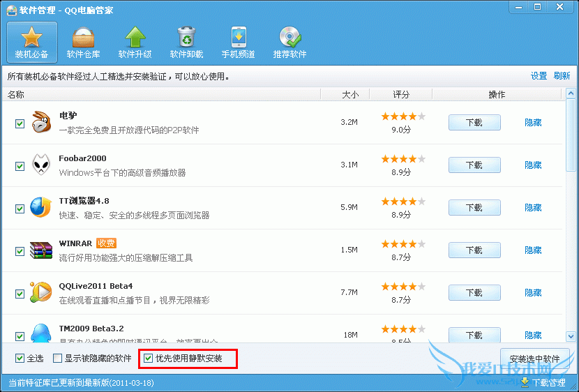Uncheck the 电驴 checkbox
Screen dimensions: 579x392
(x=20, y=123)
